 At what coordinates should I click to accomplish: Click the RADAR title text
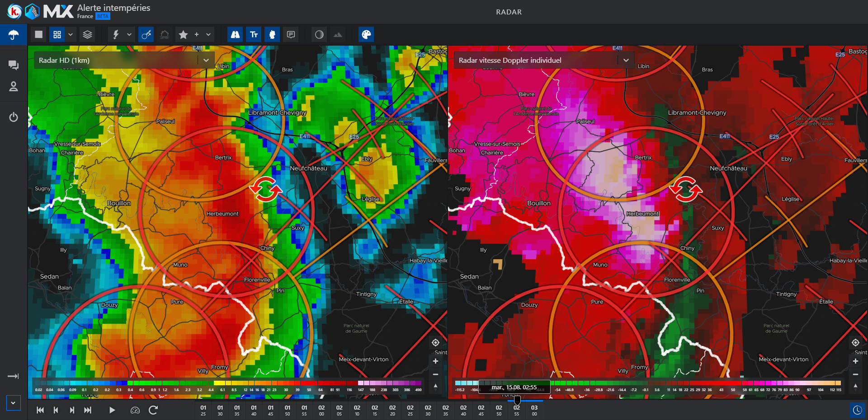click(x=509, y=12)
